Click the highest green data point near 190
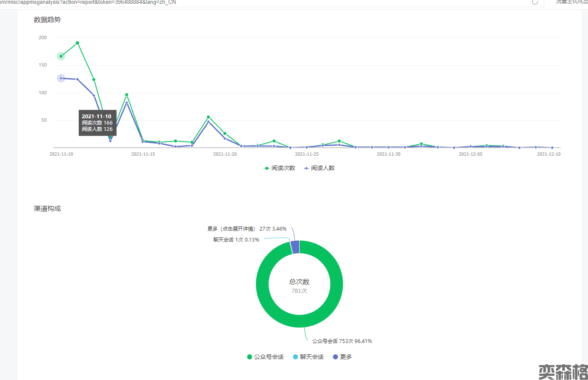The image size is (588, 380). 77,43
